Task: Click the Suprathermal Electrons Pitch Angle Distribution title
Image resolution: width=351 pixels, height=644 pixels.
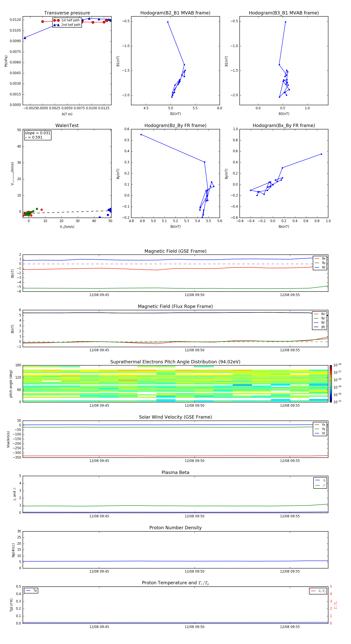Action: (x=175, y=362)
